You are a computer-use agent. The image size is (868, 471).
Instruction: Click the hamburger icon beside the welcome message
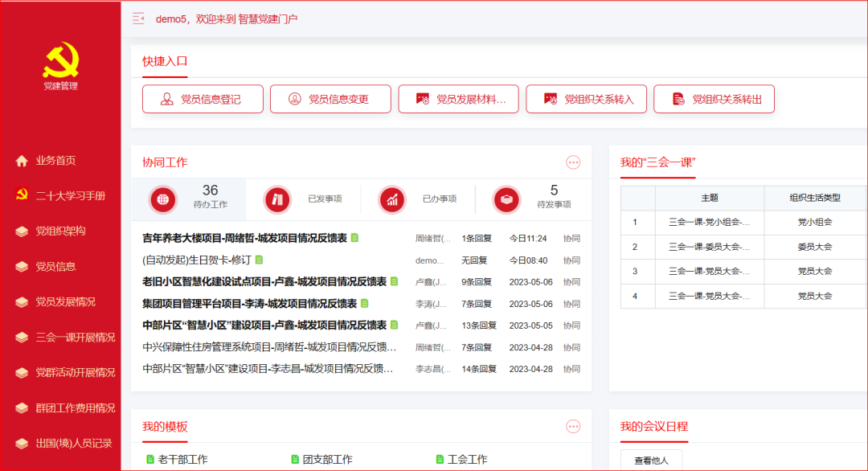[x=140, y=17]
